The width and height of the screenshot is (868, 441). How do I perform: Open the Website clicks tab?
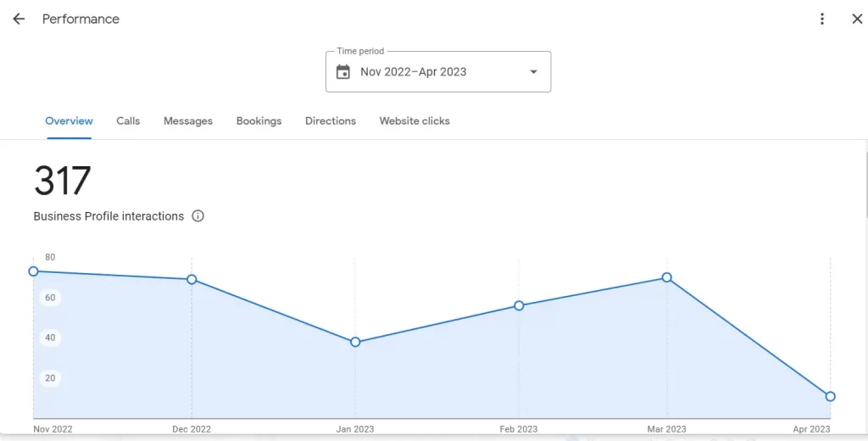pos(415,121)
